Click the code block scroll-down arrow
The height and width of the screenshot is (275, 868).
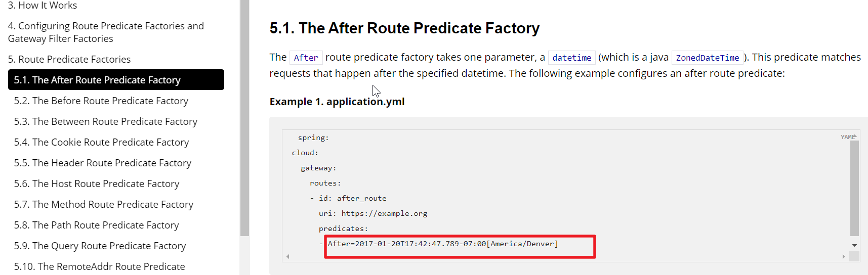tap(855, 245)
